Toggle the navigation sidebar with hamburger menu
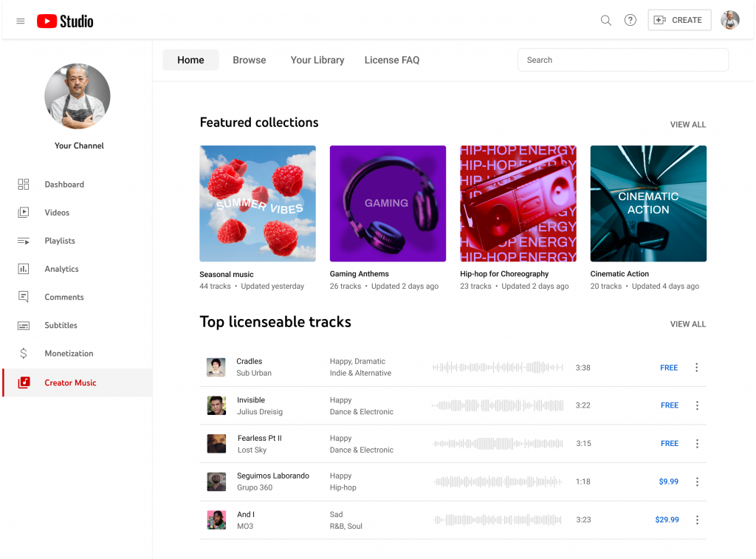 20,21
